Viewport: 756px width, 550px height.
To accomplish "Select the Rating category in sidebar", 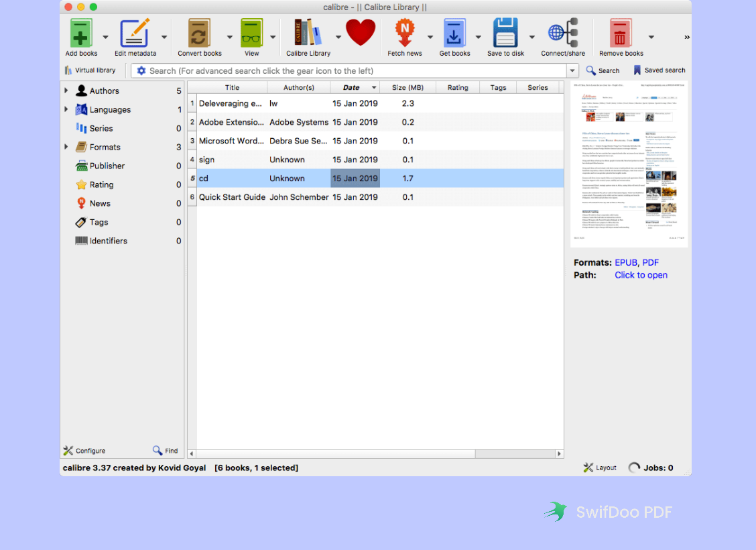I will [101, 184].
